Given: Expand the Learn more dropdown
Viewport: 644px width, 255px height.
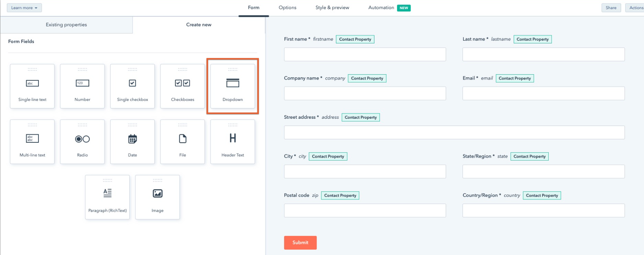Looking at the screenshot, I should 24,8.
